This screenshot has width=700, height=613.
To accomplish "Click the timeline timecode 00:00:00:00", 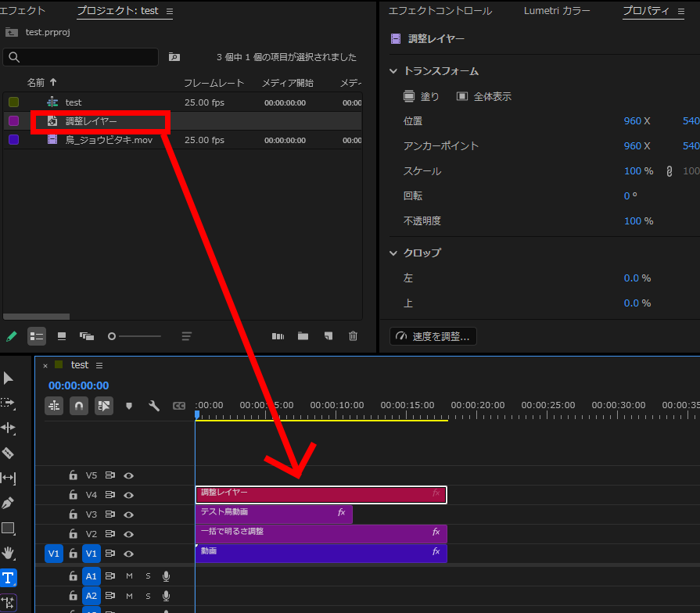I will (x=78, y=385).
